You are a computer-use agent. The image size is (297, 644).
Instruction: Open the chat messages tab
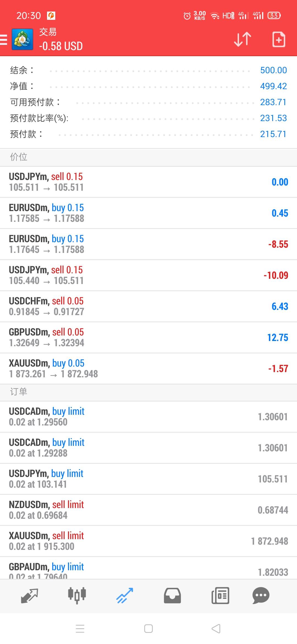(261, 596)
